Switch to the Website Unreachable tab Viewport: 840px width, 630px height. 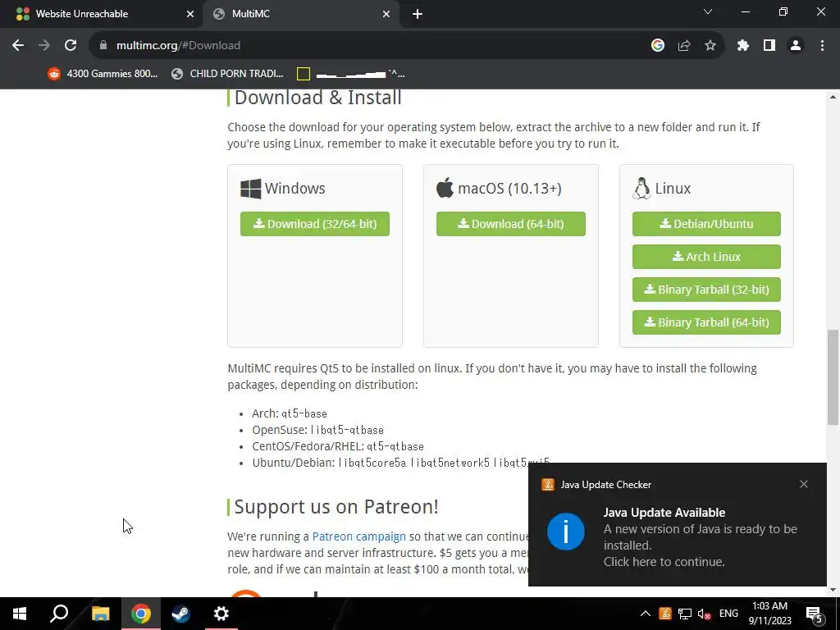coord(101,14)
